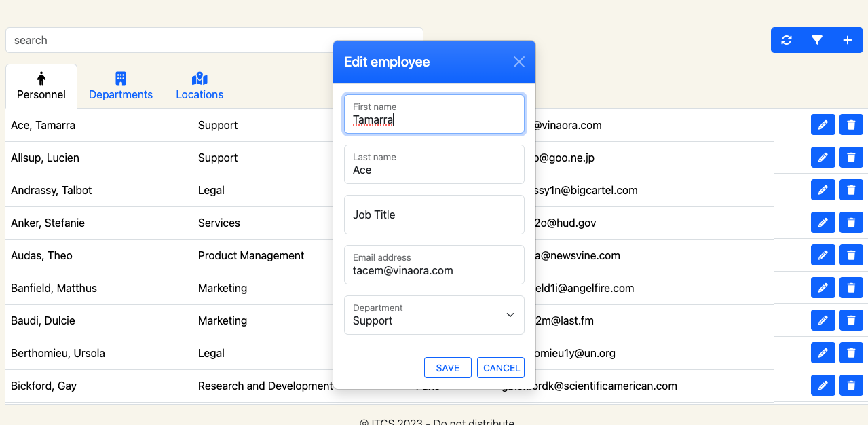
Task: Click the plus icon to add an entry
Action: point(848,40)
